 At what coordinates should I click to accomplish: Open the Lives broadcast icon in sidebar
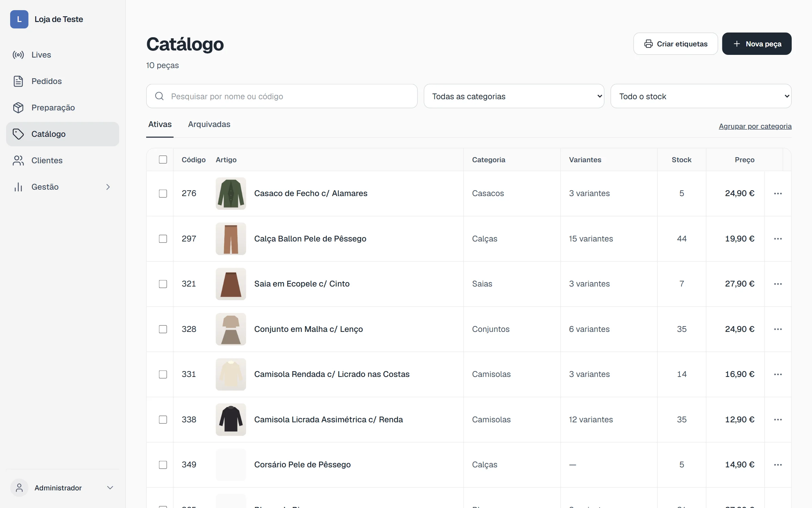tap(18, 55)
